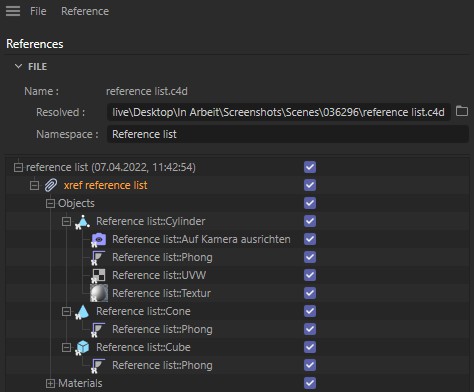The width and height of the screenshot is (474, 392).
Task: Uncheck the Reference list::Textur checkbox
Action: [x=310, y=293]
